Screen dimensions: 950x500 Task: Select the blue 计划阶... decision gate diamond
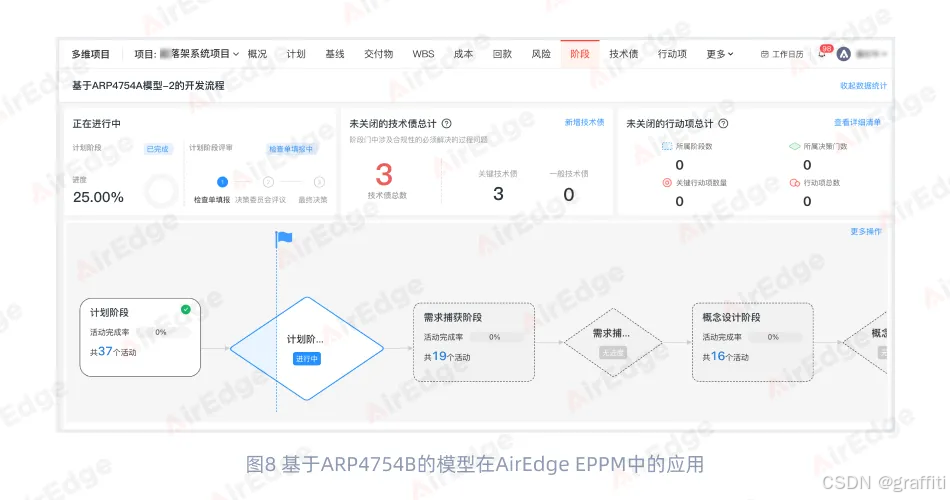coord(307,348)
